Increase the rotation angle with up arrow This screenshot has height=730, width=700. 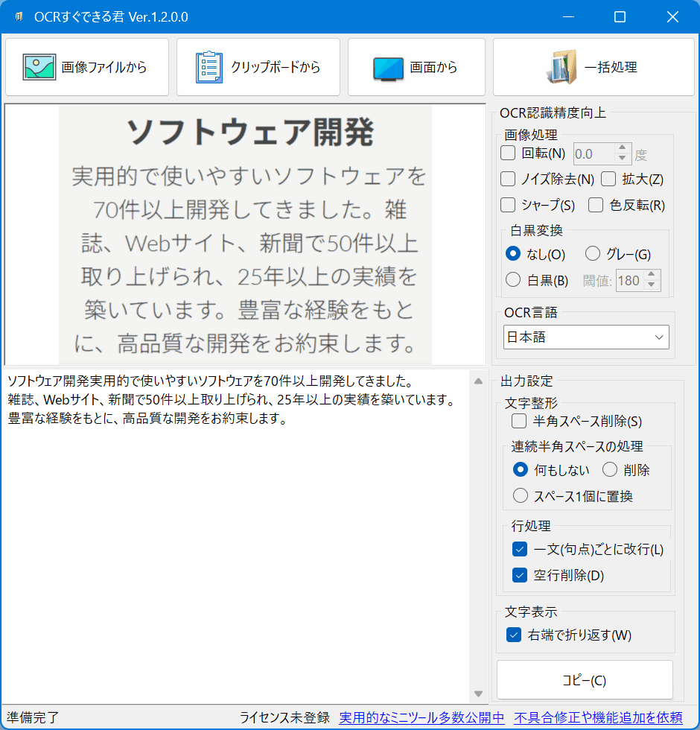[x=623, y=149]
